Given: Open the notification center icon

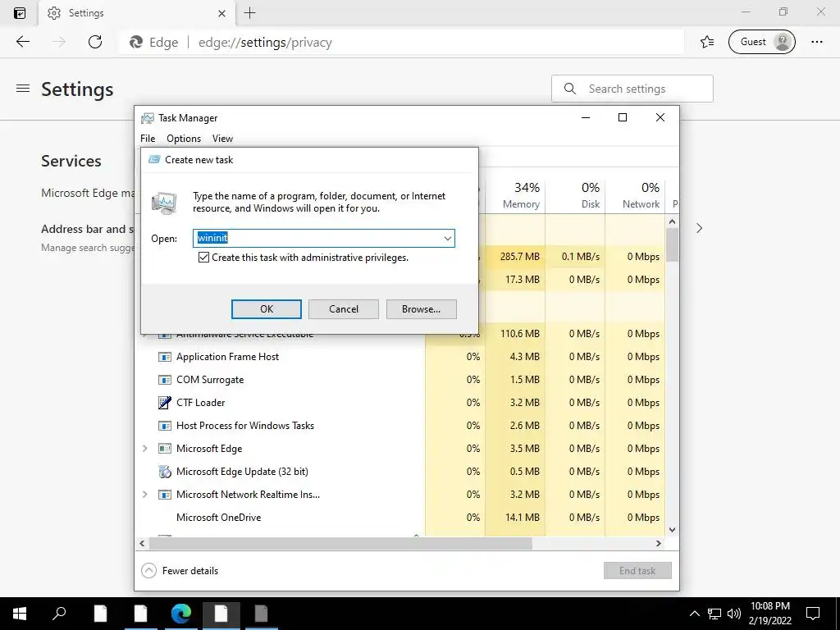Looking at the screenshot, I should pyautogui.click(x=813, y=614).
